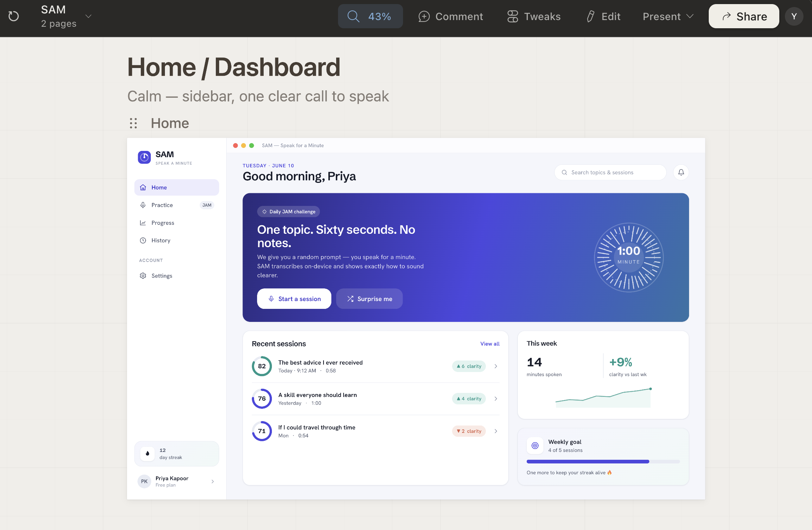Click the Practice microphone icon
812x530 pixels.
[143, 205]
